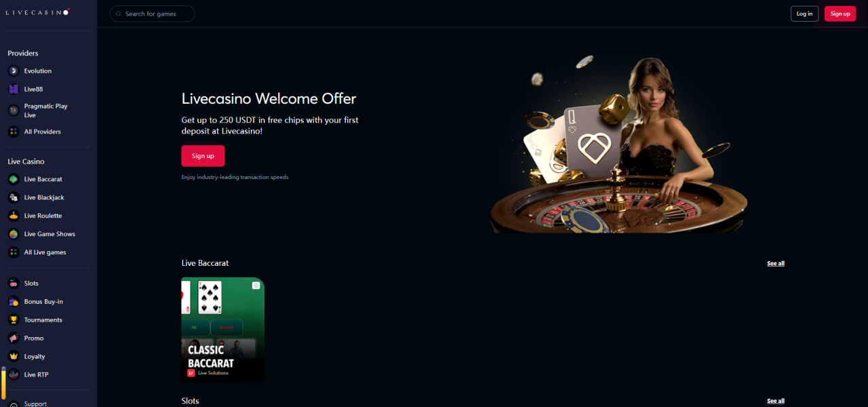Focus the Search for games field
Screen dimensions: 868x407
pos(152,14)
